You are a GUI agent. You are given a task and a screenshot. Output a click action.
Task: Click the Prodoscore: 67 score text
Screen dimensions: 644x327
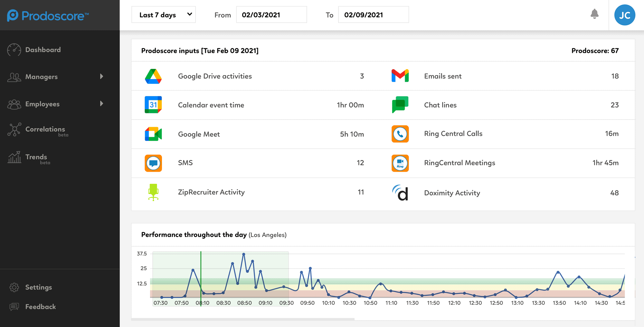tap(595, 51)
